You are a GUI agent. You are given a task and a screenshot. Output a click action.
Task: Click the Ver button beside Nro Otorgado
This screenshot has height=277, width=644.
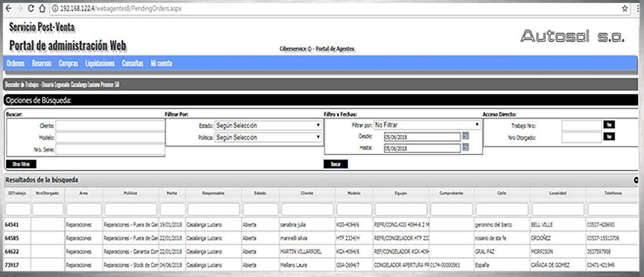(609, 137)
